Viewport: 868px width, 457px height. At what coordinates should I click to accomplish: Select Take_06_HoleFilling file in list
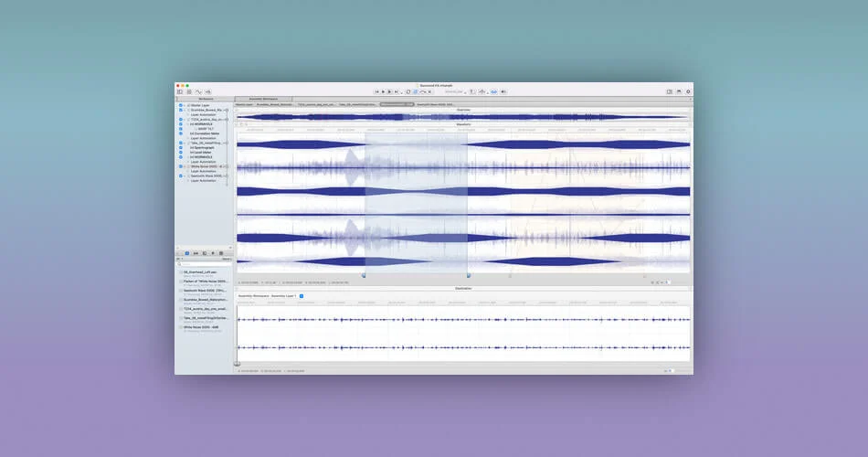(206, 318)
